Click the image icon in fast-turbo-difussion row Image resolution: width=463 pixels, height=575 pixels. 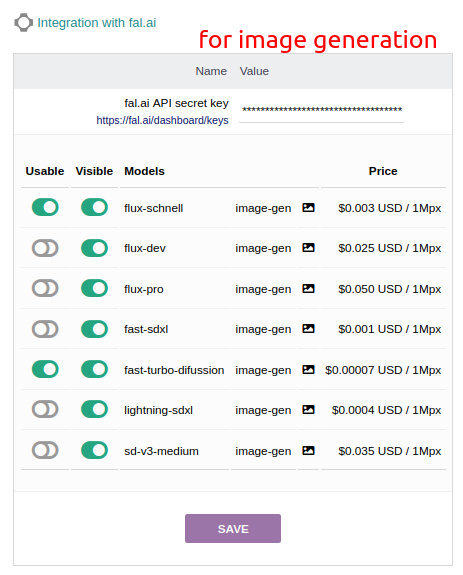(308, 370)
